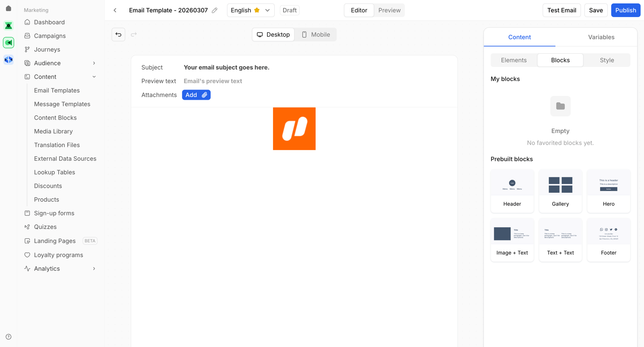Open the blue cube app icon in the left rail

click(9, 60)
